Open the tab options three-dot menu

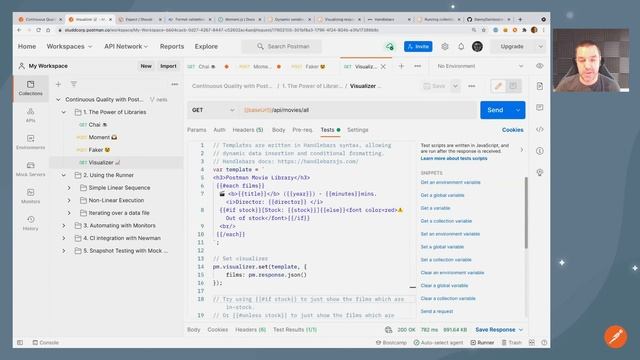click(418, 66)
